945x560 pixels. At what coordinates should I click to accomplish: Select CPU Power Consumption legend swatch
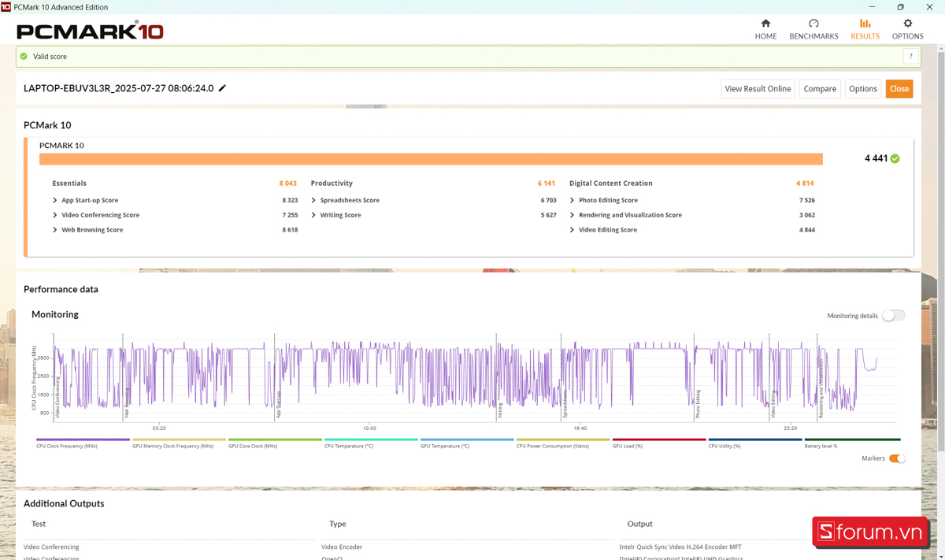[x=563, y=439]
